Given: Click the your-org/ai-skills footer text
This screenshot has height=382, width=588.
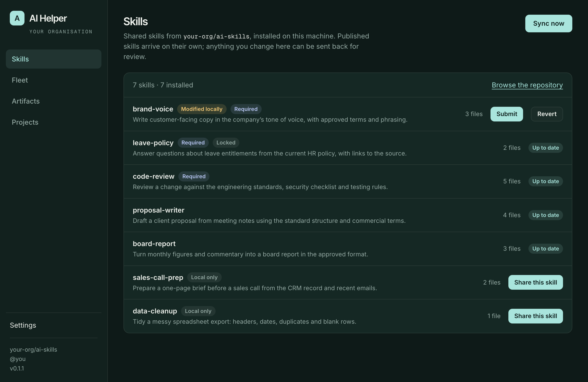Looking at the screenshot, I should point(33,350).
